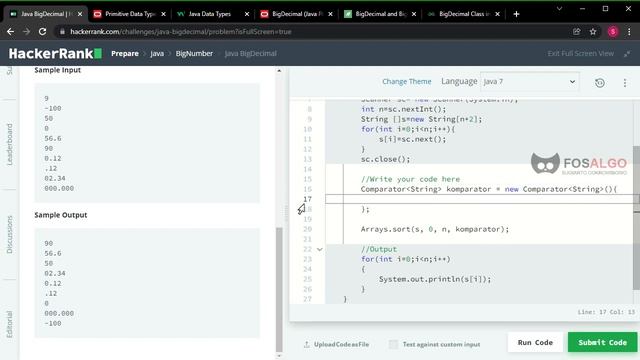
Task: Go back with the browser back arrow
Action: tap(11, 31)
